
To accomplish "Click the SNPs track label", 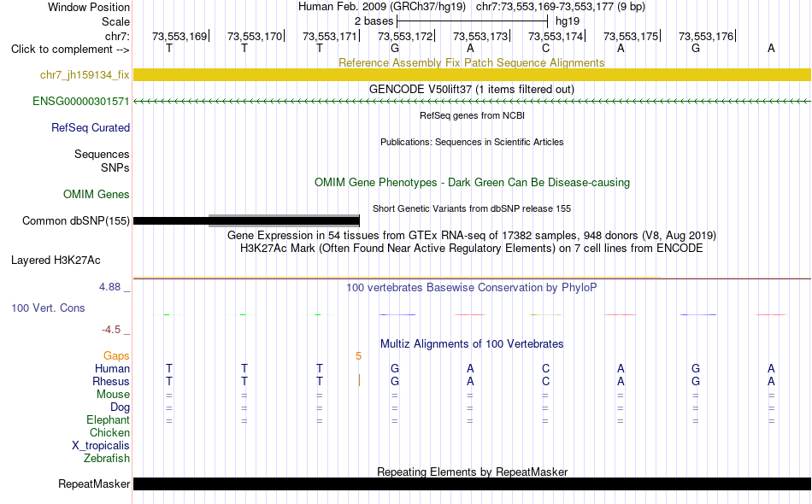I will [115, 167].
